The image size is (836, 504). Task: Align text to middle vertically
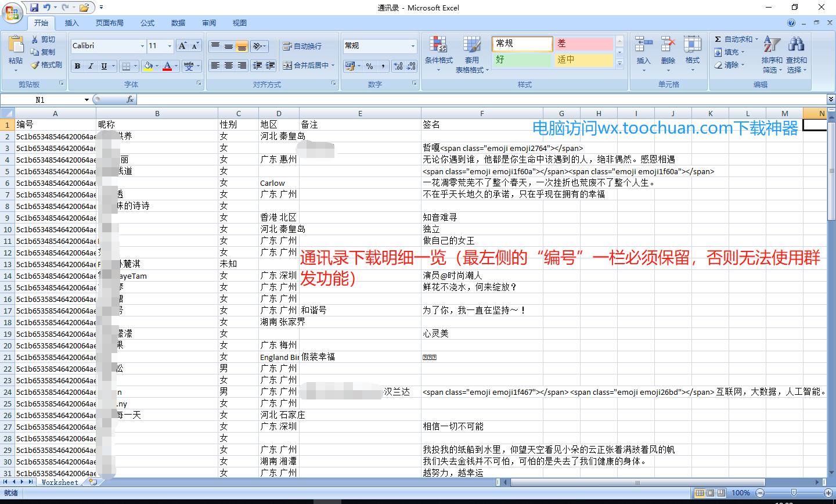click(229, 46)
